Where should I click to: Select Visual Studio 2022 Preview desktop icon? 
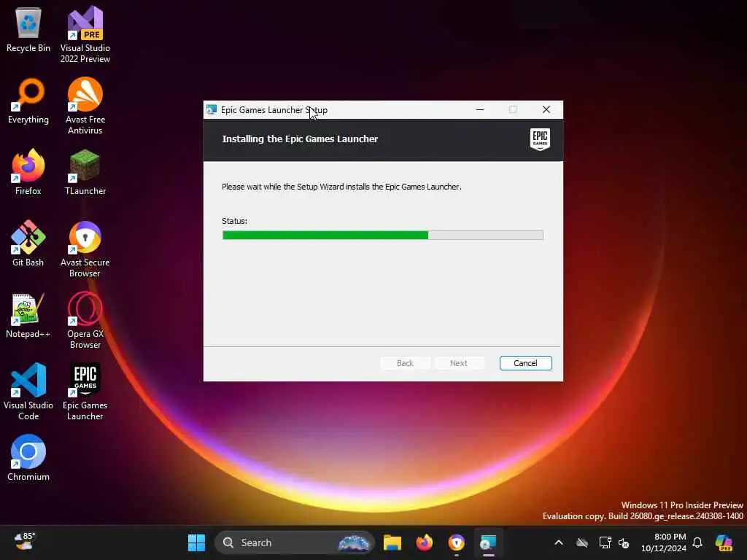tap(85, 34)
